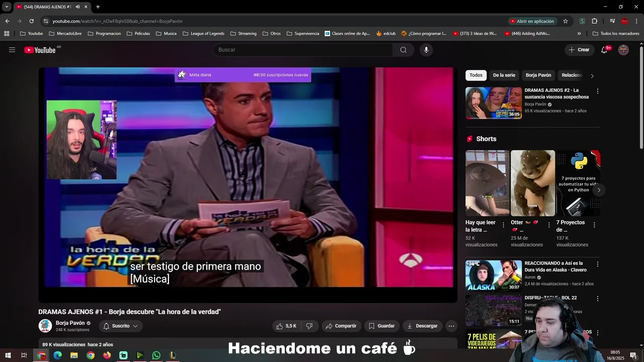This screenshot has height=362, width=644.
Task: Open File Explorer from the taskbar
Action: pos(74,355)
